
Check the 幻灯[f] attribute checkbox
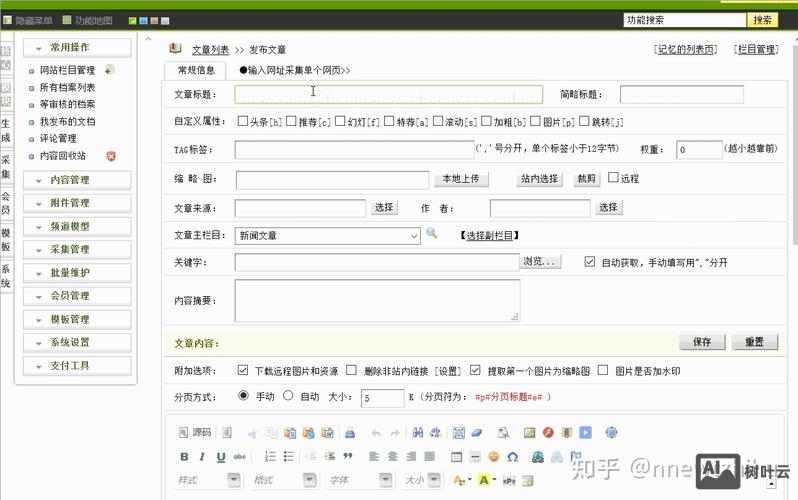pyautogui.click(x=340, y=121)
